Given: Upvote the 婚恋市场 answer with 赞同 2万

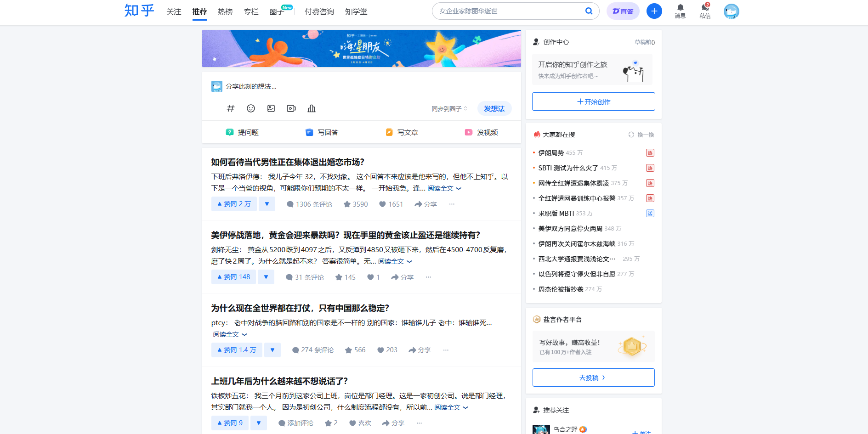Looking at the screenshot, I should (x=234, y=203).
